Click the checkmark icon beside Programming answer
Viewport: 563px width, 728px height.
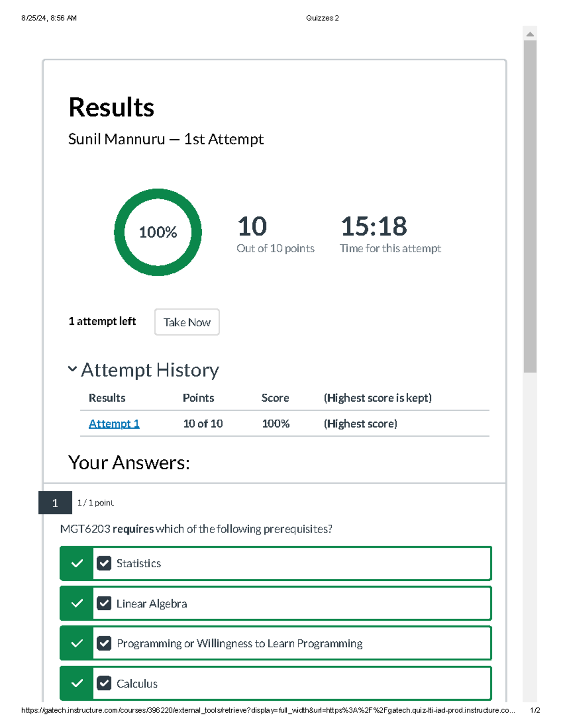76,643
